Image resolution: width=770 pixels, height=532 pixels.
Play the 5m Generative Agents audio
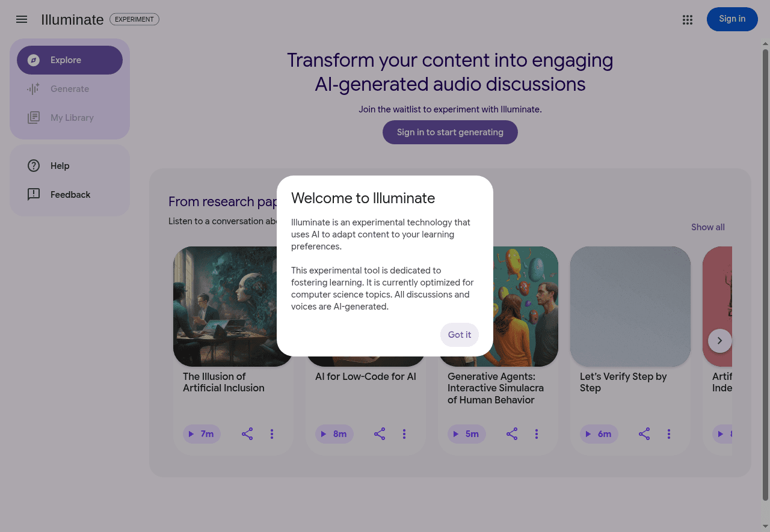[467, 434]
